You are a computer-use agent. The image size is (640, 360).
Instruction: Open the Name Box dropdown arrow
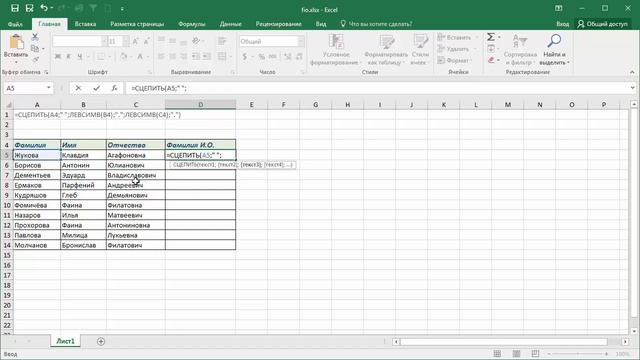[x=49, y=88]
